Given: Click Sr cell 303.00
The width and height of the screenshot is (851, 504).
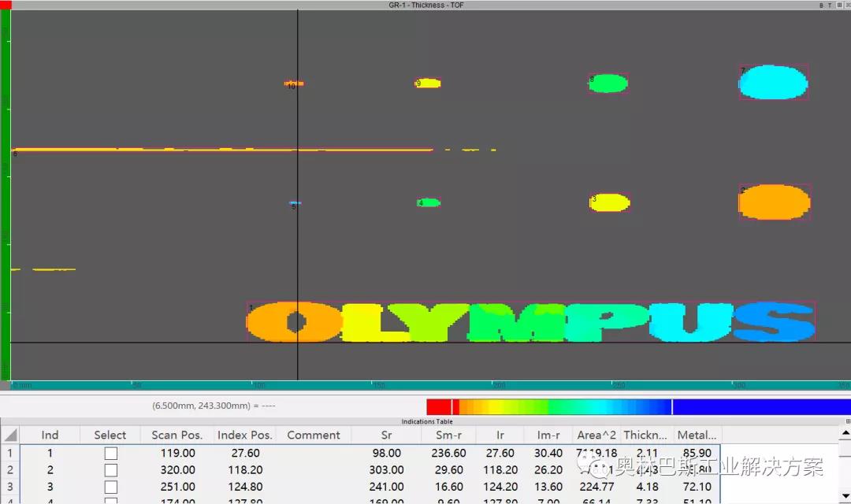Looking at the screenshot, I should click(386, 470).
